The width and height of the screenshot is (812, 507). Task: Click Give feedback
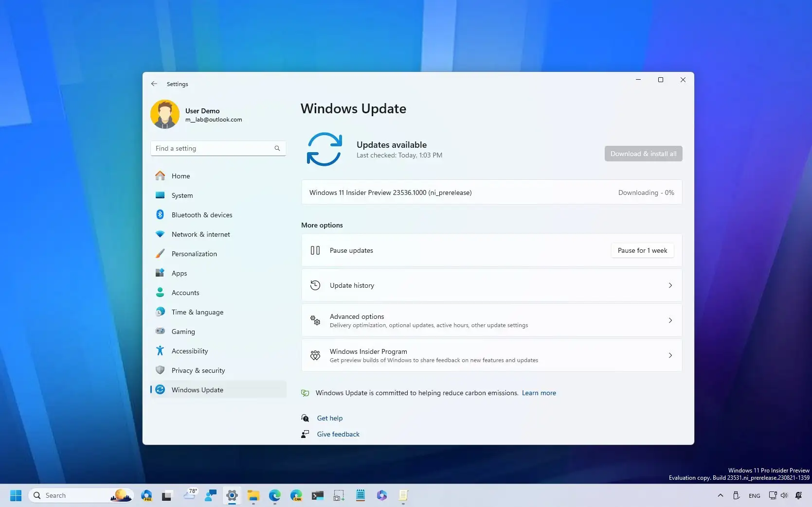tap(338, 434)
